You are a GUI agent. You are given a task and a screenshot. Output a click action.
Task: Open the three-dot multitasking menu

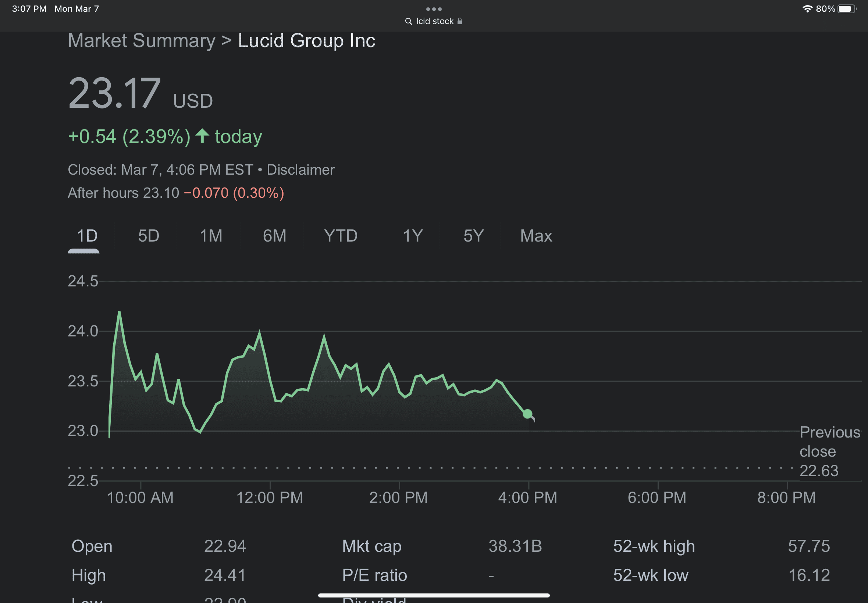coord(434,9)
